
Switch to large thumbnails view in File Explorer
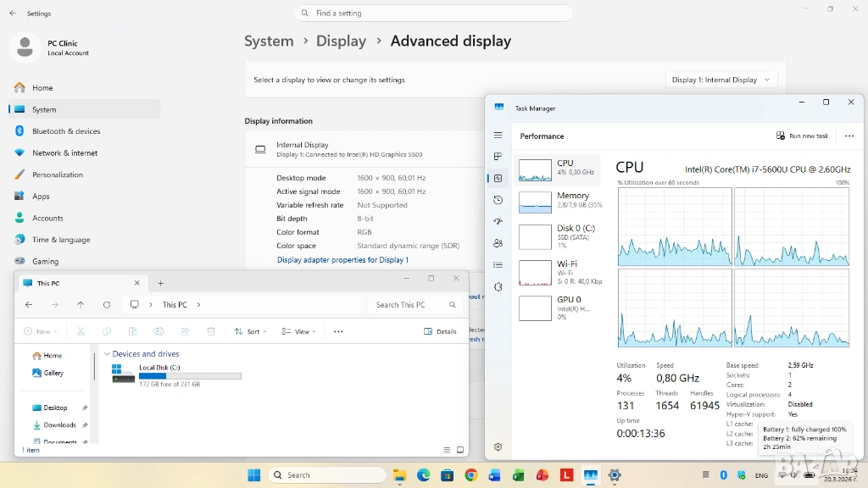point(460,450)
